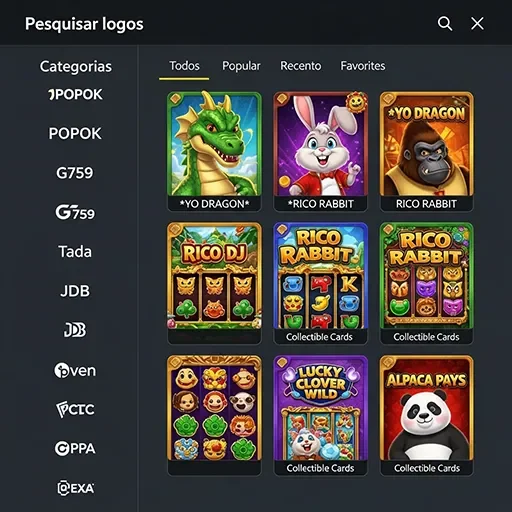
Task: Open the unlabeled animal-faces slot card
Action: click(214, 415)
